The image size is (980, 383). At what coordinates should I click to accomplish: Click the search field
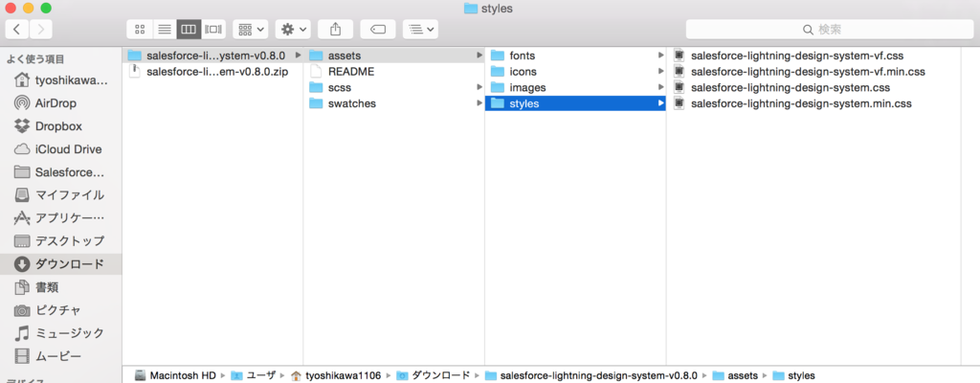pyautogui.click(x=830, y=29)
